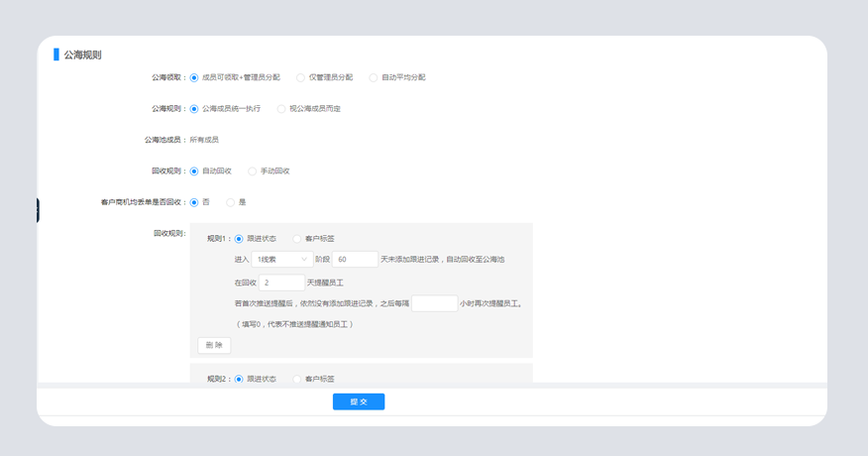Open the 1线索 stage dropdown
The height and width of the screenshot is (456, 868).
pyautogui.click(x=281, y=260)
